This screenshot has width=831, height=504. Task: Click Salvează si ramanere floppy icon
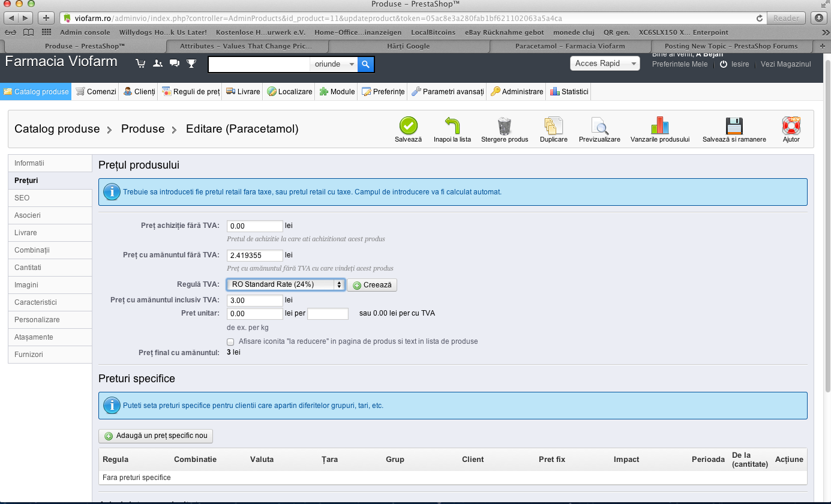point(734,126)
